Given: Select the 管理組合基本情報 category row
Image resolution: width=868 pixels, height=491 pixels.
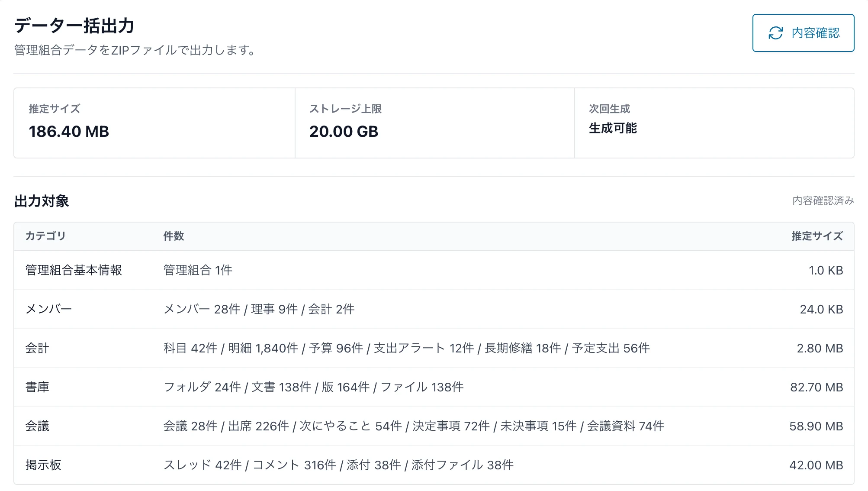Looking at the screenshot, I should point(434,270).
